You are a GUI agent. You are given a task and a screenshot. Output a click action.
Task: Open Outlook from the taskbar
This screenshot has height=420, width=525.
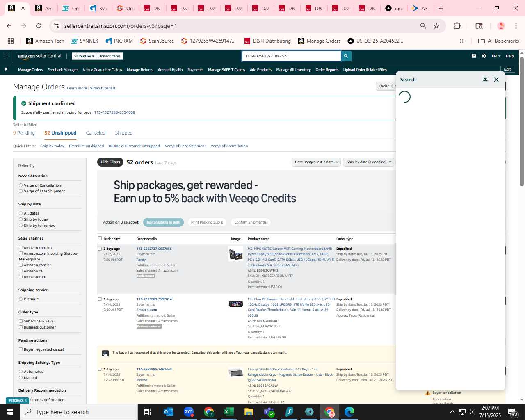(x=169, y=412)
